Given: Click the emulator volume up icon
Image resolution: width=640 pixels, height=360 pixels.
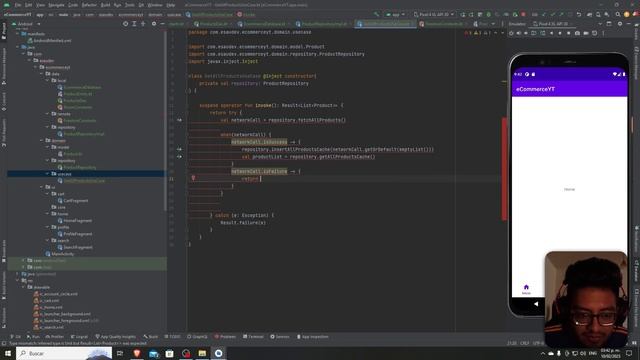Looking at the screenshot, I should [518, 33].
